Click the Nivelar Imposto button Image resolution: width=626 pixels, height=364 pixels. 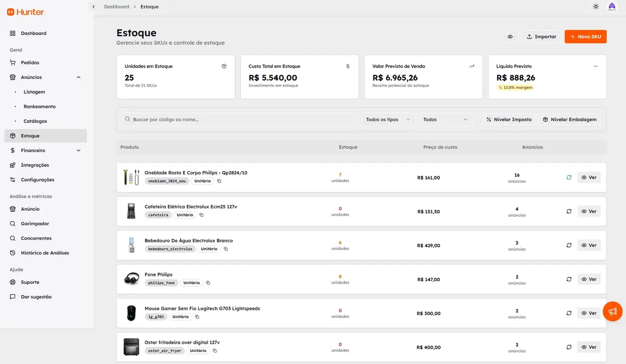coord(509,119)
